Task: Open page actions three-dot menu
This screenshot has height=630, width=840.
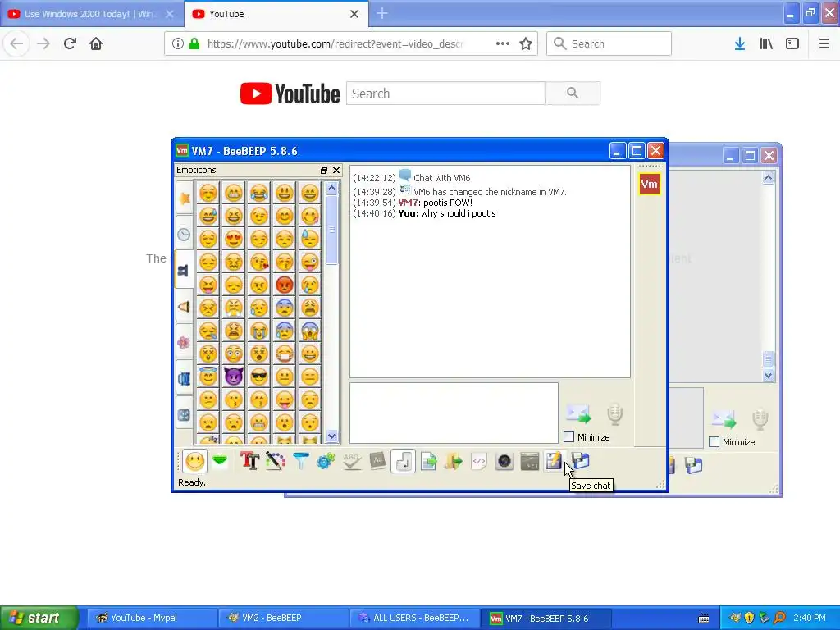Action: tap(503, 43)
